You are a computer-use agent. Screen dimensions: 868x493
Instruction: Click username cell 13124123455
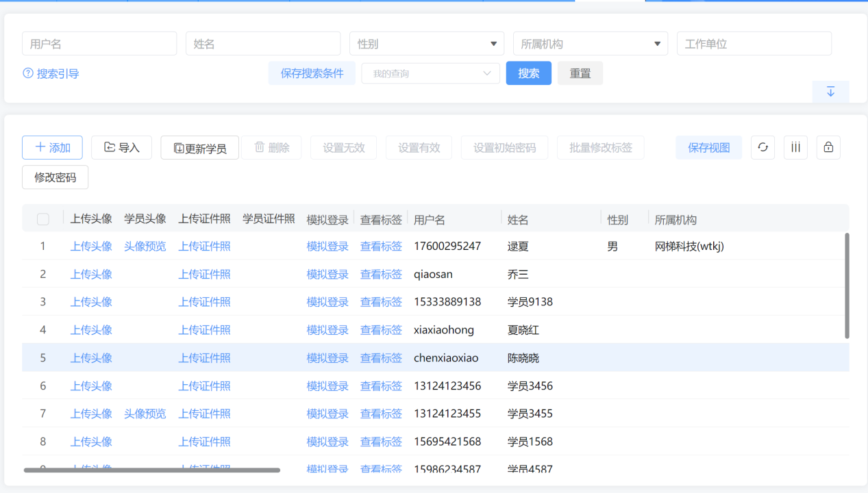(x=447, y=414)
